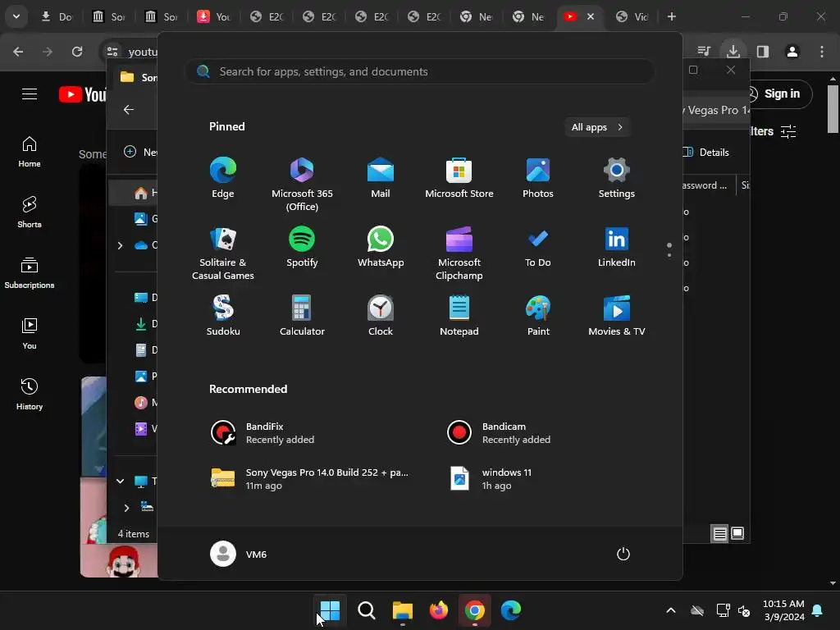
Task: Open the Mail app
Action: (381, 178)
